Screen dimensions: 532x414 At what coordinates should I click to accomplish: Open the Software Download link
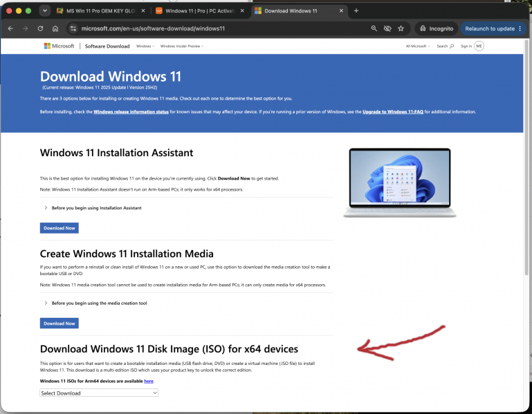coord(107,46)
